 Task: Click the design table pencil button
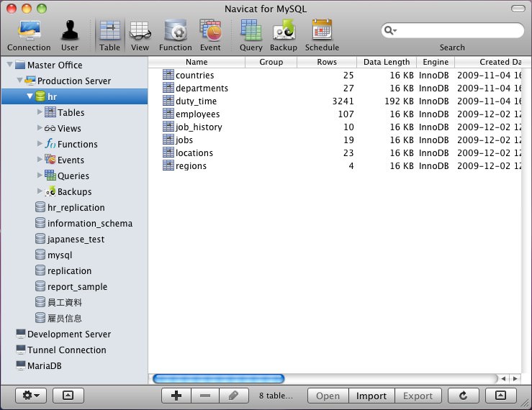point(234,396)
